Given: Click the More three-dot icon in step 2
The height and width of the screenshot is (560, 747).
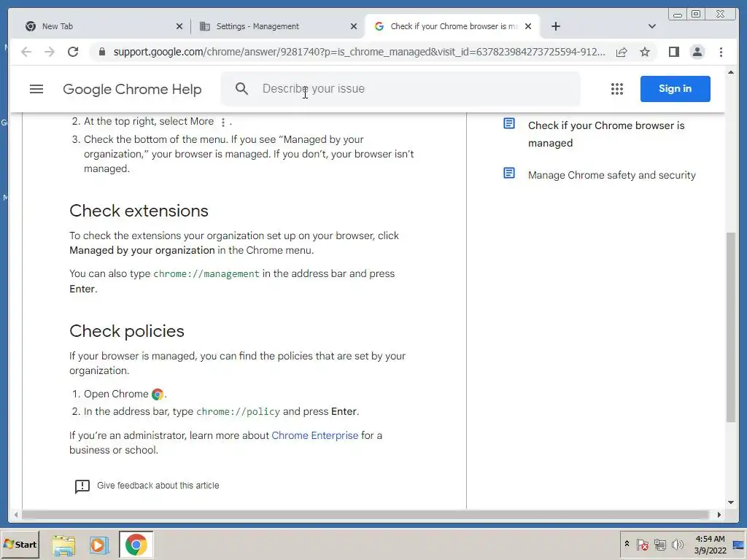Looking at the screenshot, I should 223,122.
